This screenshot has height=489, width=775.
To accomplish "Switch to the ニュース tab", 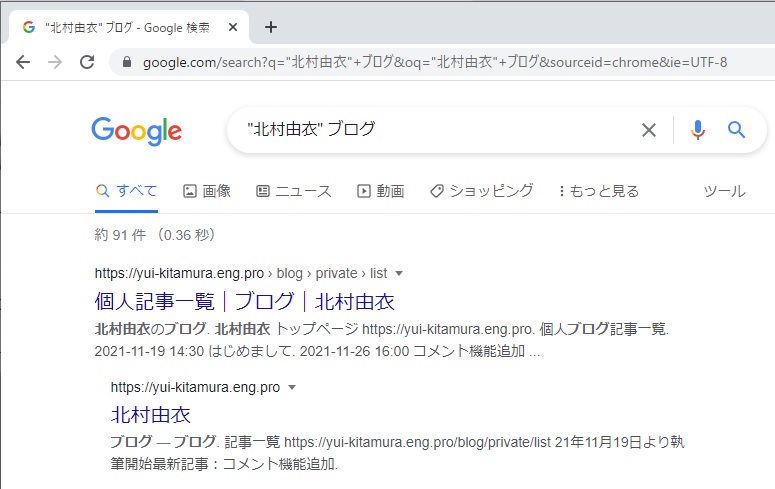I will [294, 191].
